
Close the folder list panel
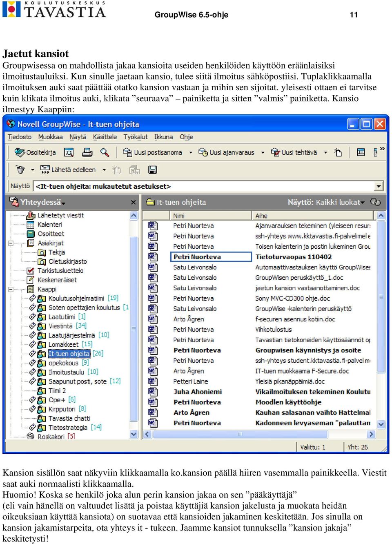tap(133, 202)
